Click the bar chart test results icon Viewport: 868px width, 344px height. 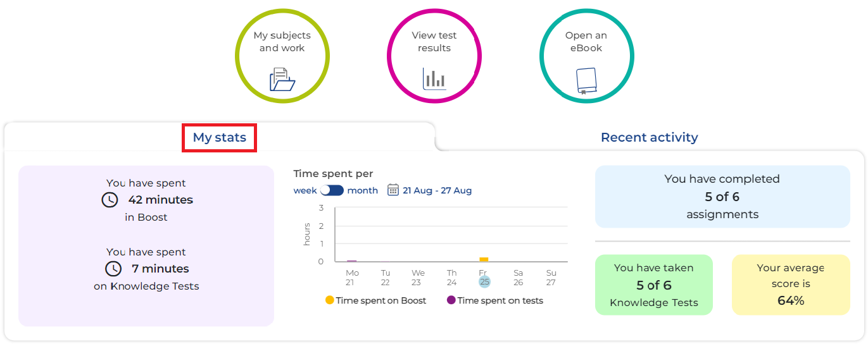tap(434, 78)
